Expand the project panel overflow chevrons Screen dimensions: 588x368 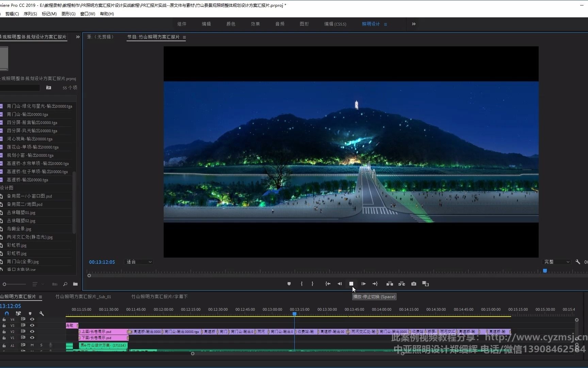[x=78, y=37]
